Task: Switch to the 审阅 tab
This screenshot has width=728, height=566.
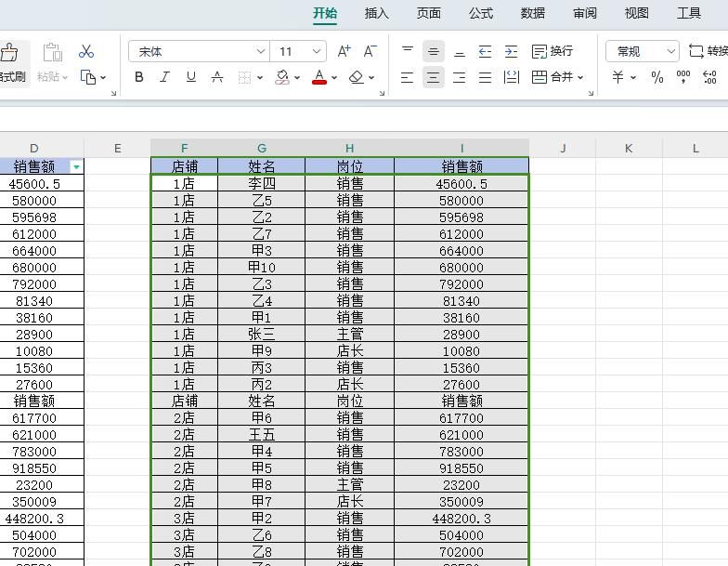Action: (x=585, y=13)
